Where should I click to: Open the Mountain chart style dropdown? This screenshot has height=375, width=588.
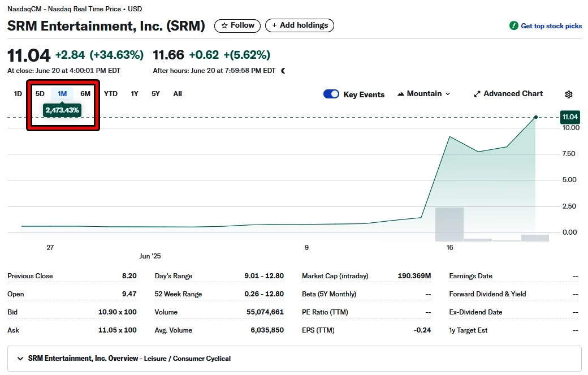(x=424, y=94)
